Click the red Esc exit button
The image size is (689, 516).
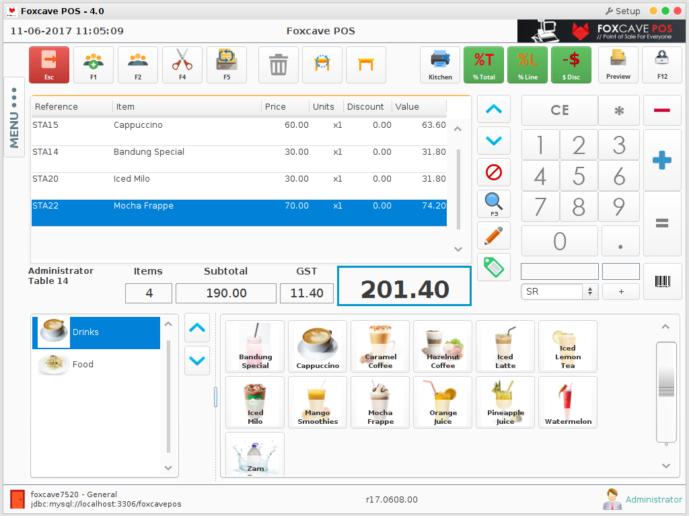click(x=49, y=65)
